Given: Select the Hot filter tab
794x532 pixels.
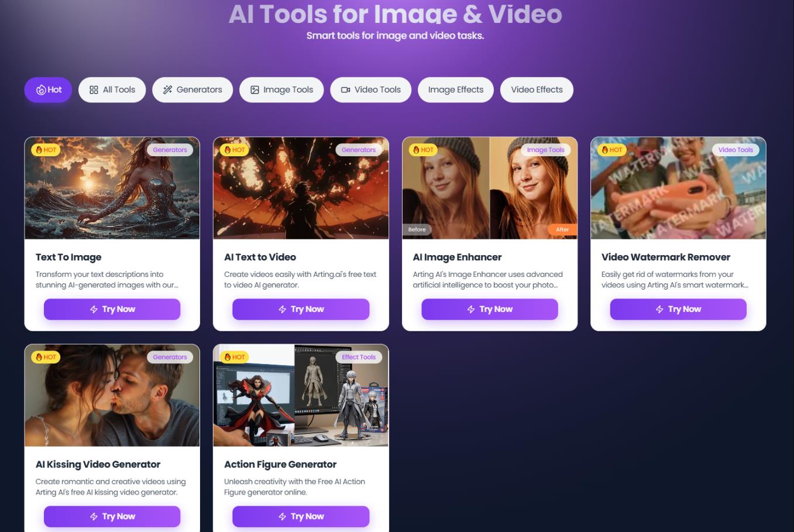Looking at the screenshot, I should coord(48,90).
